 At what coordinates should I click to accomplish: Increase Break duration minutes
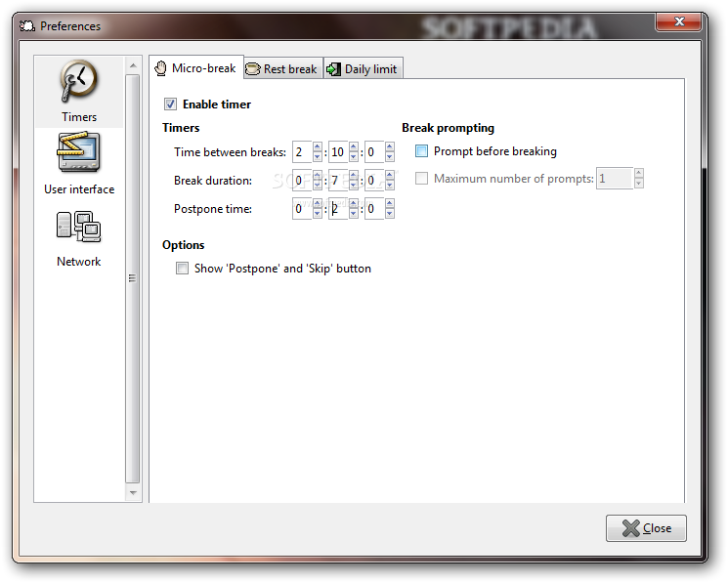(354, 176)
